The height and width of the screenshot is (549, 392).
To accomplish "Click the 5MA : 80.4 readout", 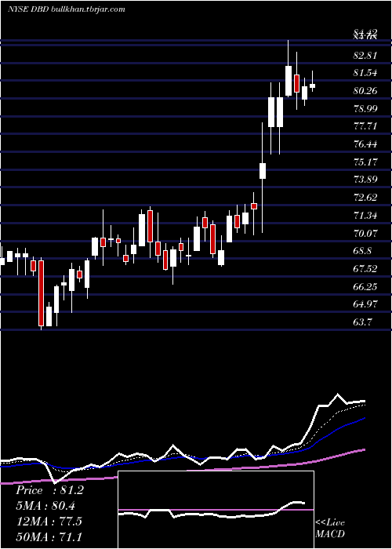I will coord(45,506).
